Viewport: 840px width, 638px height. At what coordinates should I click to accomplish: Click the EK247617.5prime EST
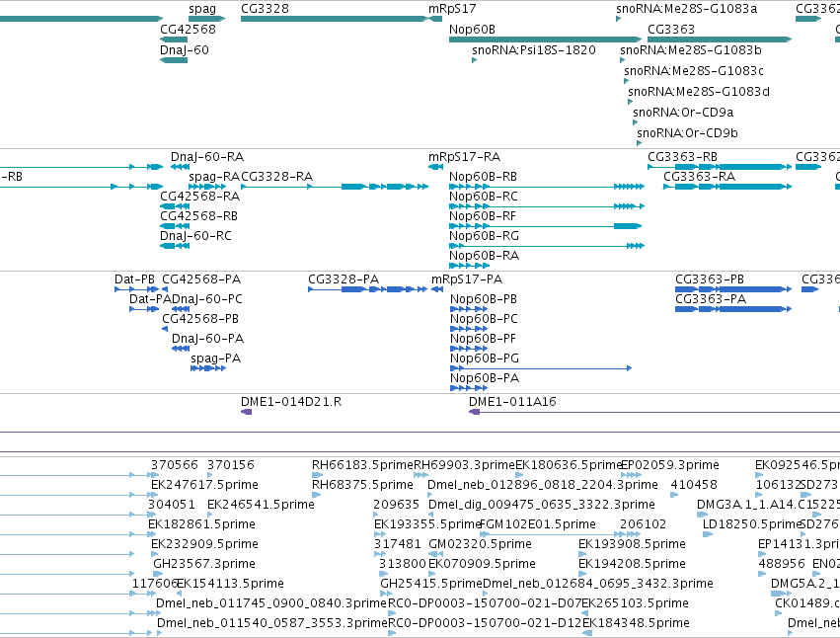(155, 495)
